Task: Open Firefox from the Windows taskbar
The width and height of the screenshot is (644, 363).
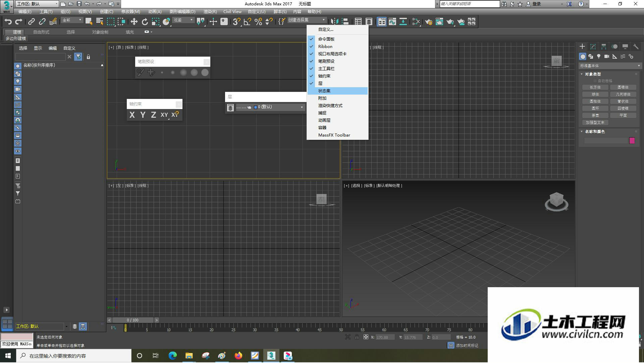Action: 238,356
